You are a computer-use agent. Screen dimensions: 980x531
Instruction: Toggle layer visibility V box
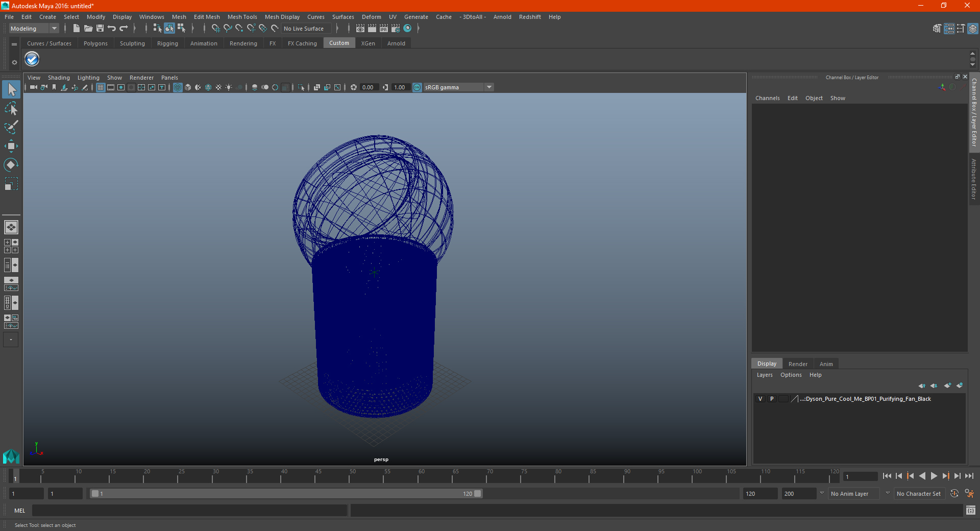point(760,399)
